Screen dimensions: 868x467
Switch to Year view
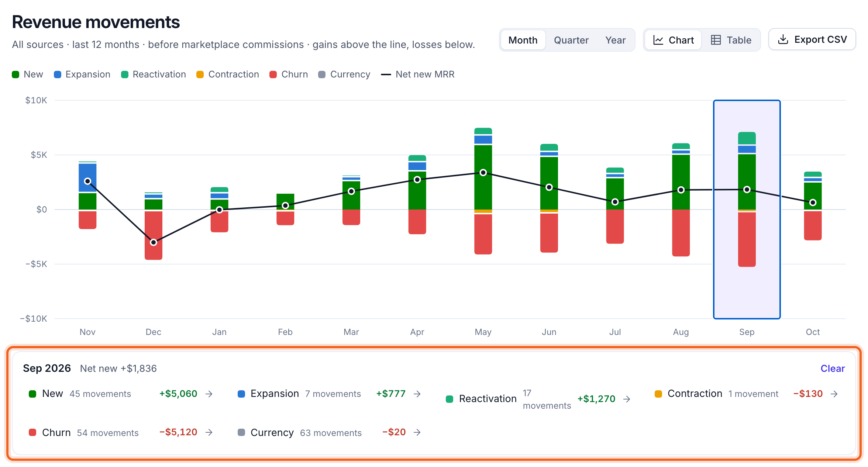(x=616, y=40)
